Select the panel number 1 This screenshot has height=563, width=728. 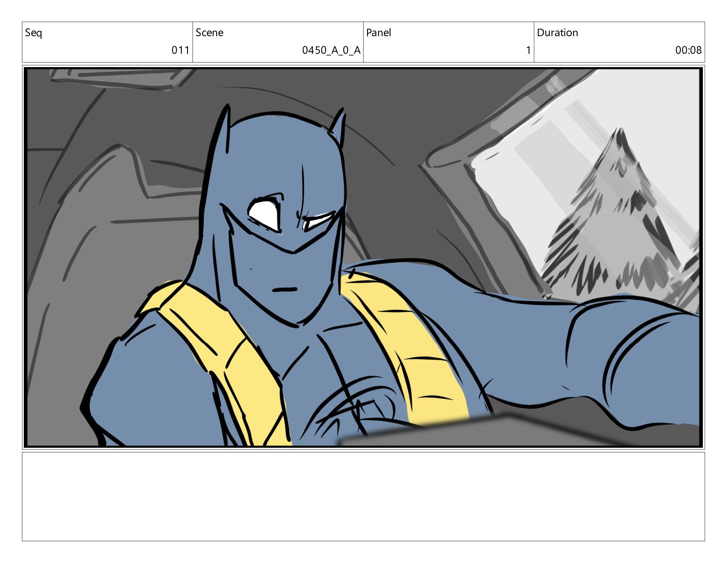(528, 50)
